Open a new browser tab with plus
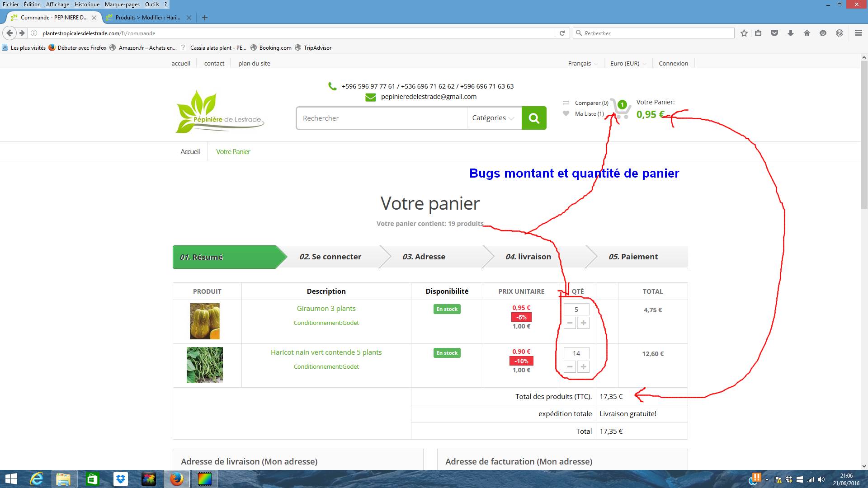The width and height of the screenshot is (868, 488). click(x=205, y=18)
